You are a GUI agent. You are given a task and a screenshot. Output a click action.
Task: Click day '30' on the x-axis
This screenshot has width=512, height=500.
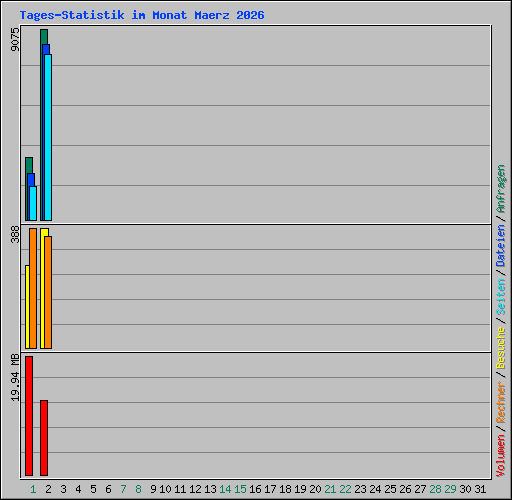pos(465,489)
